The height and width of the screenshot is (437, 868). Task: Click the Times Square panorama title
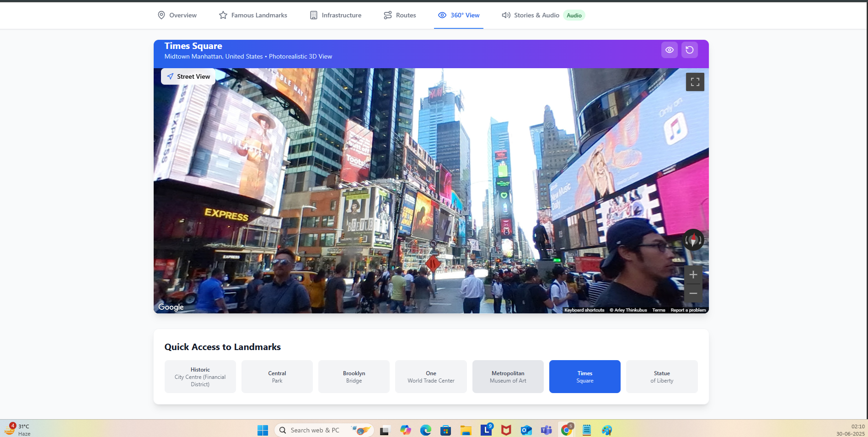193,46
